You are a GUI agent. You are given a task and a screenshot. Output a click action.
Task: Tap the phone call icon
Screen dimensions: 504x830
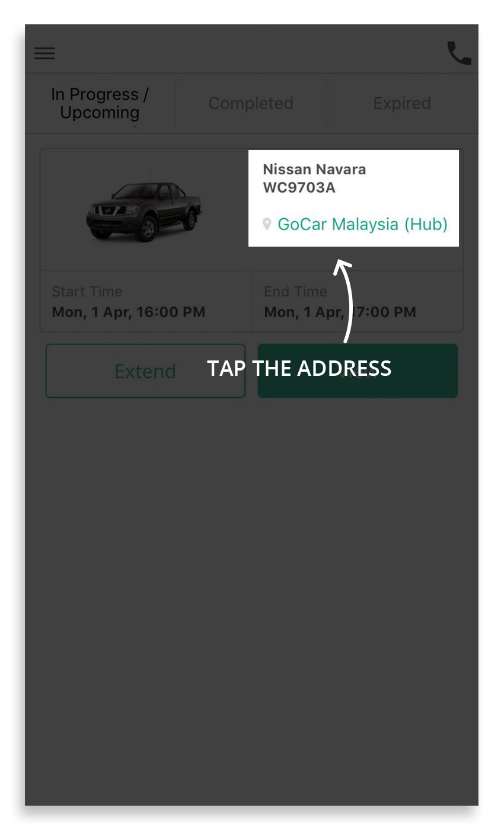pos(459,53)
